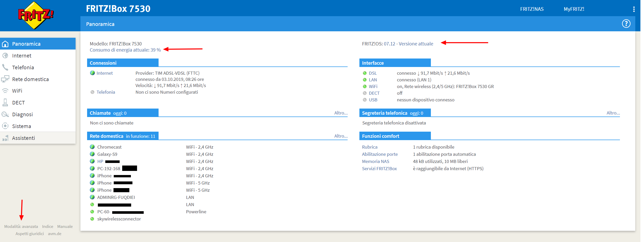This screenshot has height=242, width=644.
Task: Open FRITZ!NAS from the header
Action: click(x=532, y=9)
